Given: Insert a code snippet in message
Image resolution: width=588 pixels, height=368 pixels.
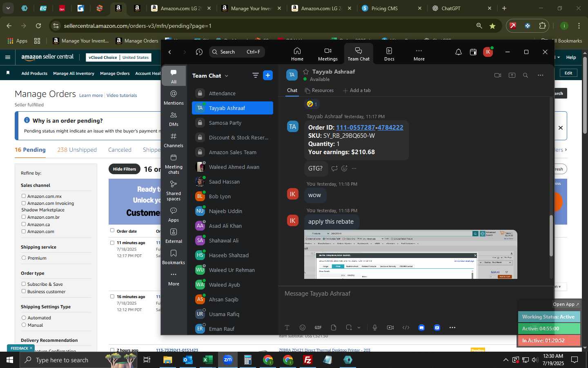Looking at the screenshot, I should [406, 328].
